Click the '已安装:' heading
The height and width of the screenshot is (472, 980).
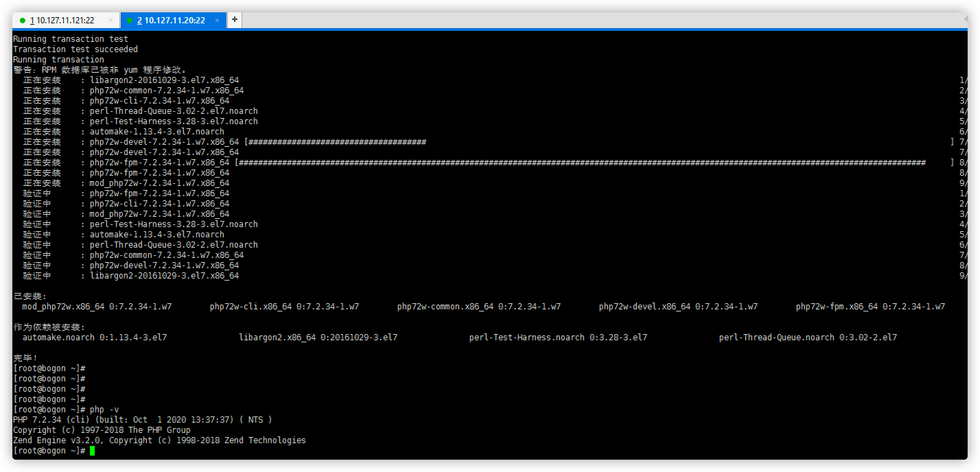30,296
